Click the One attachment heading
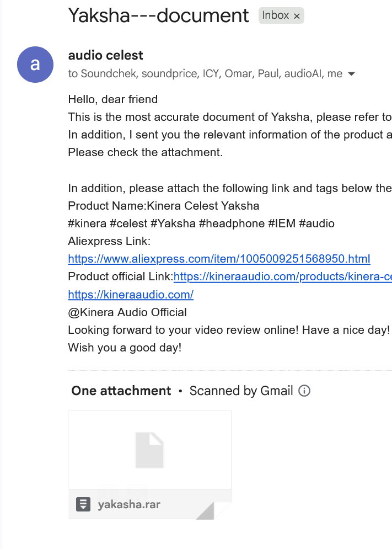392x549 pixels. click(121, 391)
